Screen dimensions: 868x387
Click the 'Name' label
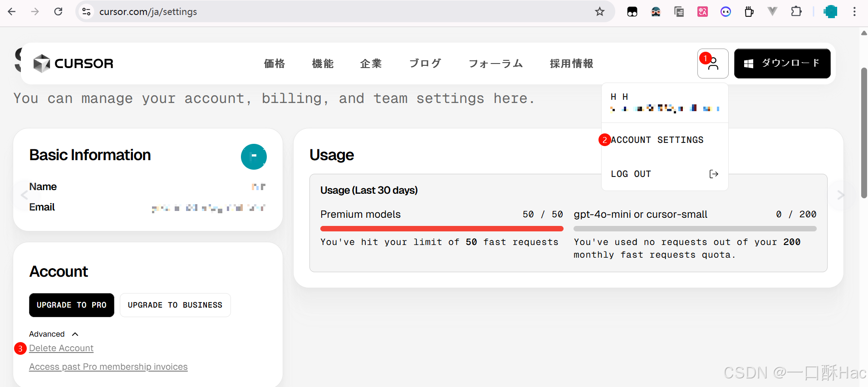tap(43, 187)
